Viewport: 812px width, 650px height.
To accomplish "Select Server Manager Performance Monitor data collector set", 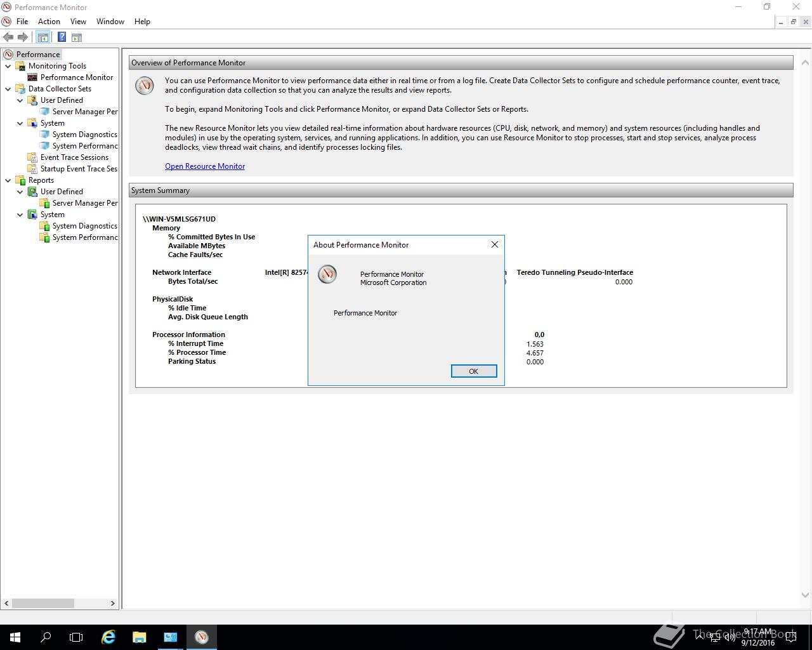I will 85,112.
